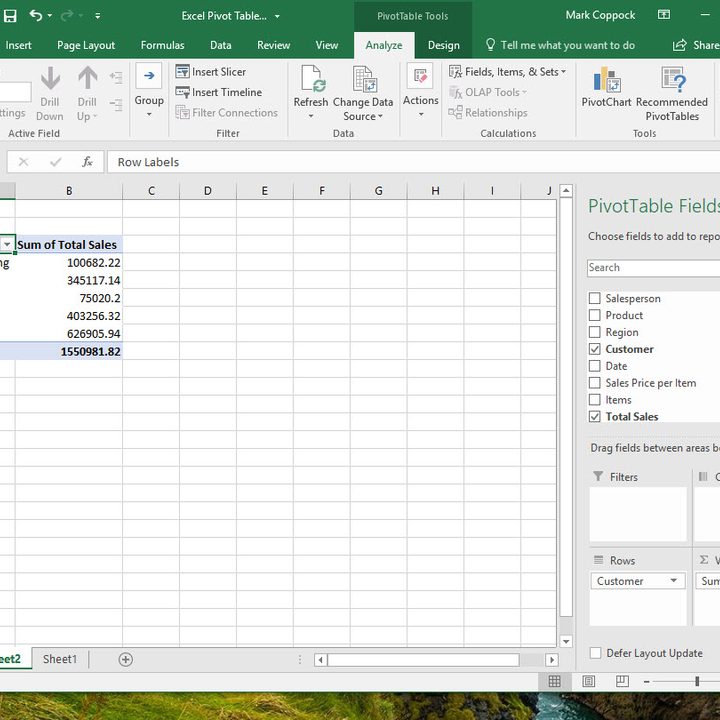Click the Share button

[x=696, y=45]
